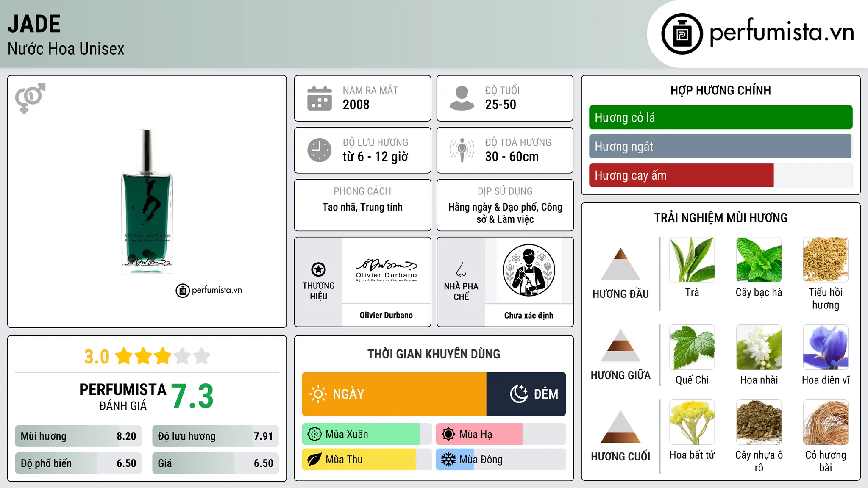Click the Trải nghiệm mùi hương heading
868x488 pixels.
click(721, 218)
